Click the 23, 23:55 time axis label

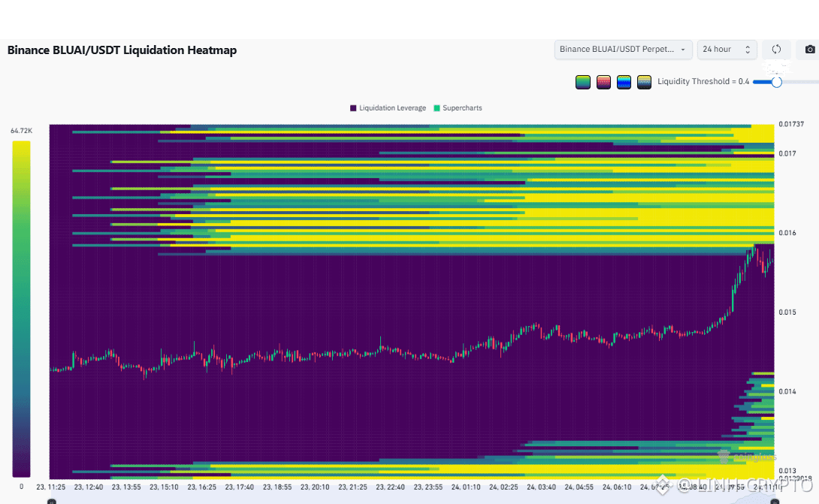tap(428, 487)
